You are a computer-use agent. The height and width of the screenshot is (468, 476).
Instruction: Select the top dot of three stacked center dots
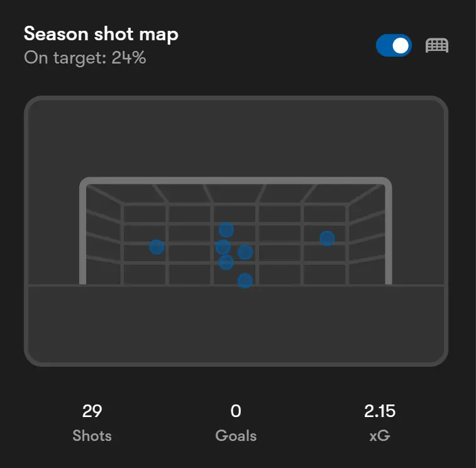click(226, 230)
